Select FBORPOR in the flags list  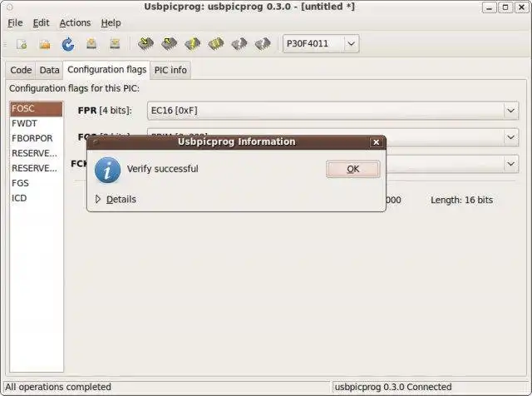coord(37,138)
